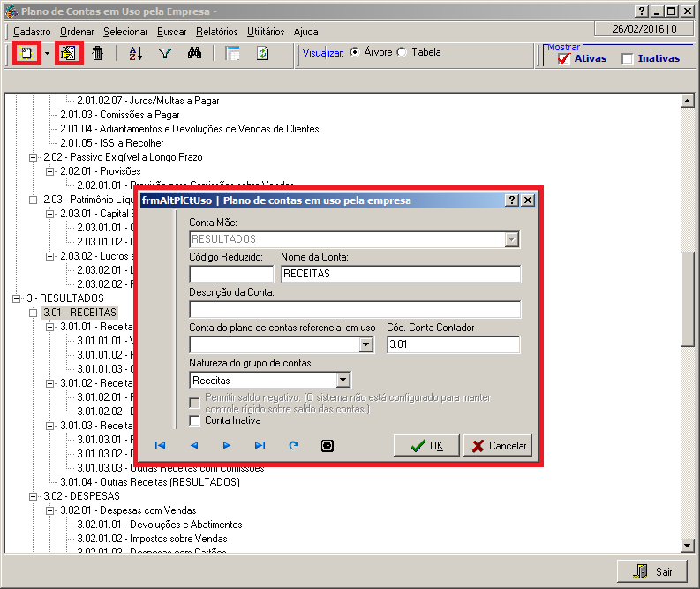Click the Cancelar button

pyautogui.click(x=498, y=446)
